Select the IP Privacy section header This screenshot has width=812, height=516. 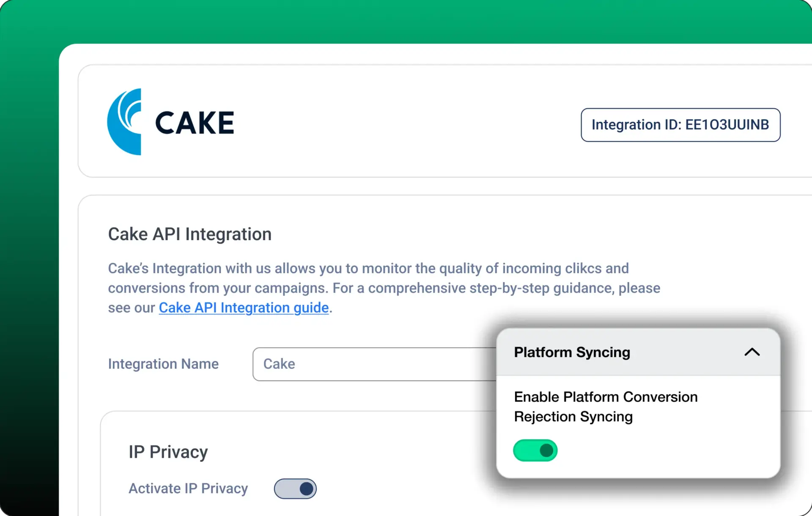[168, 451]
